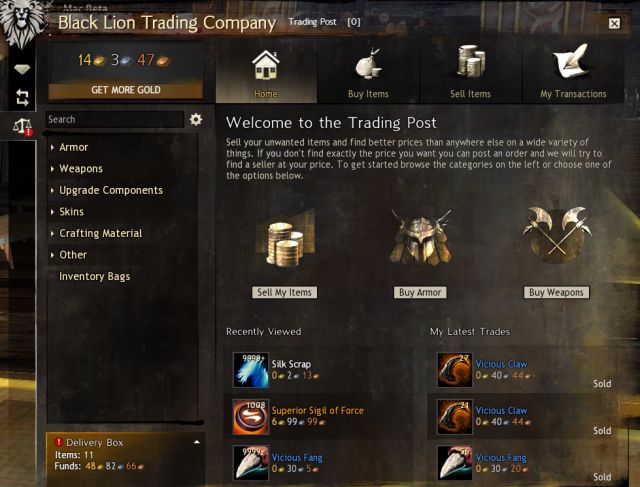Viewport: 640px width, 487px height.
Task: Click the helmet armor image
Action: coord(420,238)
